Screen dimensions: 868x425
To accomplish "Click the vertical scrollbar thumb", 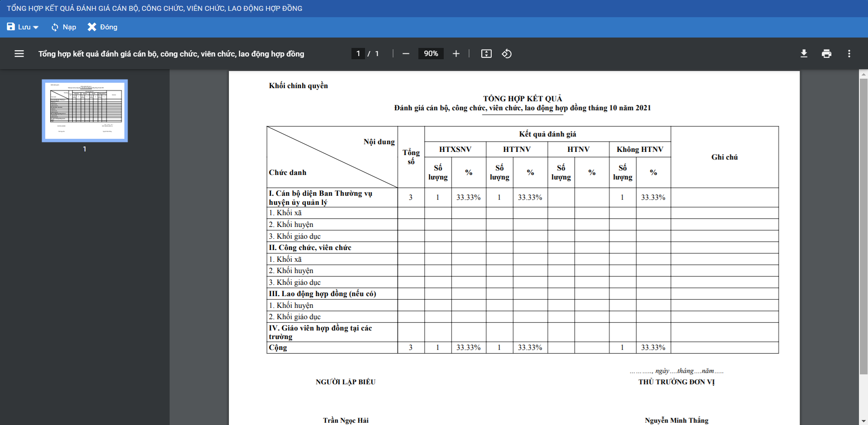I will [863, 226].
